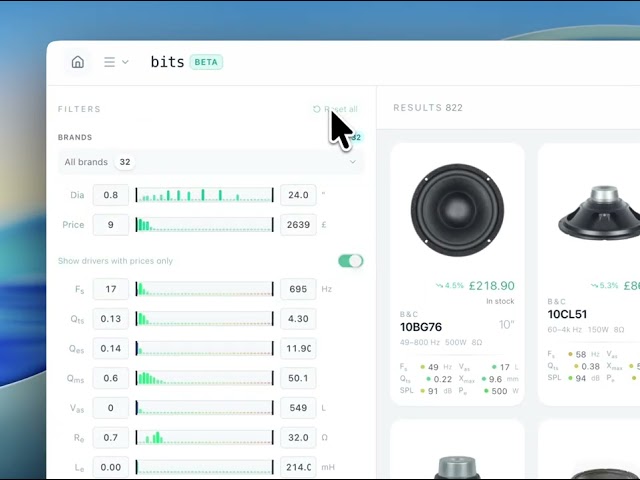
Task: Click the Le maximum field 214.0
Action: pyautogui.click(x=298, y=467)
